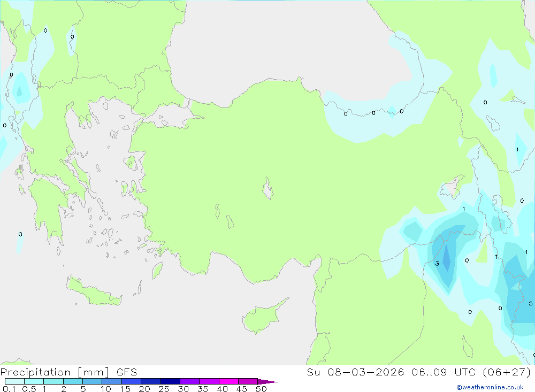Click the '25' legend value label

pos(164,389)
